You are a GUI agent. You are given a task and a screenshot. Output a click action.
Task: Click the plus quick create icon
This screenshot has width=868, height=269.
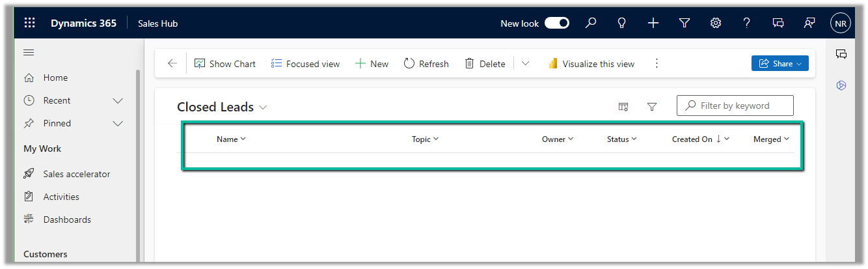653,23
